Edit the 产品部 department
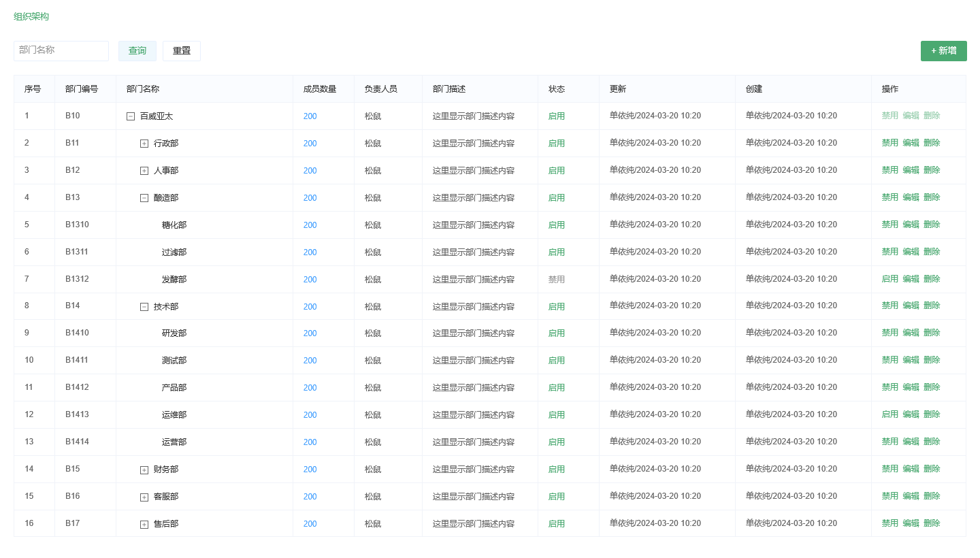This screenshot has height=558, width=980. click(911, 387)
